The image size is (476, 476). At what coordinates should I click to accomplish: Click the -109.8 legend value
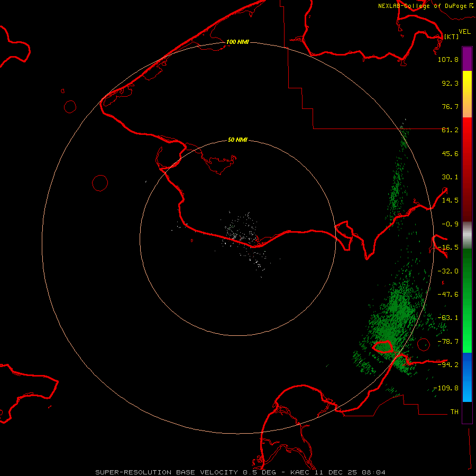(446, 388)
